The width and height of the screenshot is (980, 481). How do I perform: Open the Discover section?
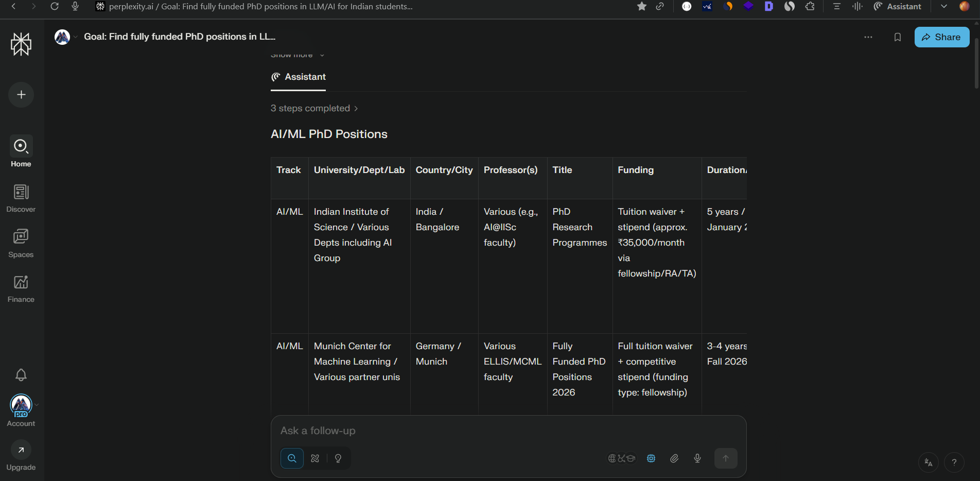click(21, 197)
